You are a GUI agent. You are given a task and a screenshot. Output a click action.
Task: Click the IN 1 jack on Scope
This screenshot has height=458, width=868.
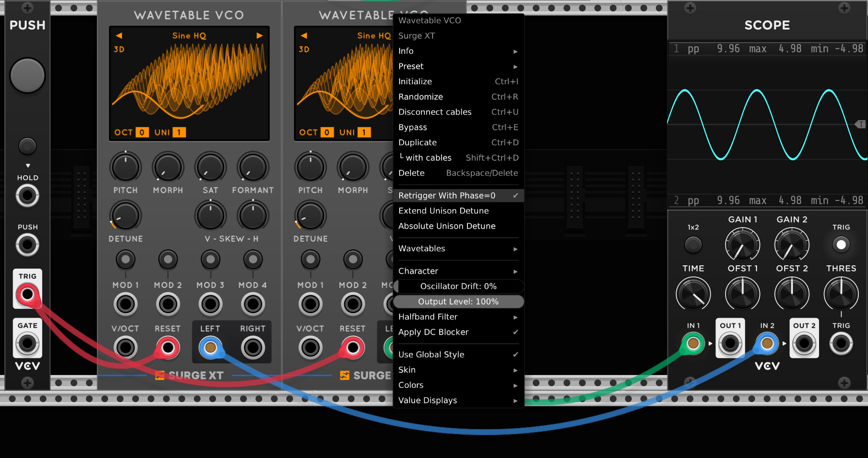click(x=693, y=343)
